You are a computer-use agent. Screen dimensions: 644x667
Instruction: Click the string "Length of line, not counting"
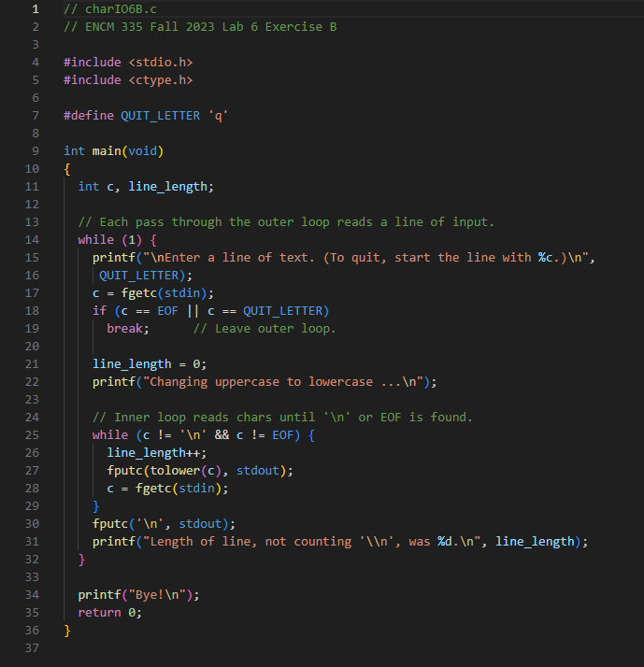click(x=250, y=542)
